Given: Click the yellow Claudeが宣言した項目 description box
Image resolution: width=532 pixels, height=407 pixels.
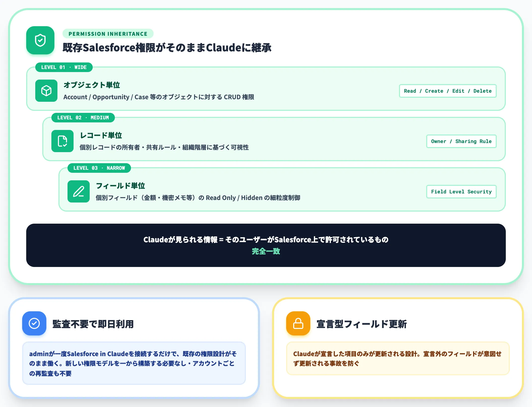Looking at the screenshot, I should click(398, 358).
